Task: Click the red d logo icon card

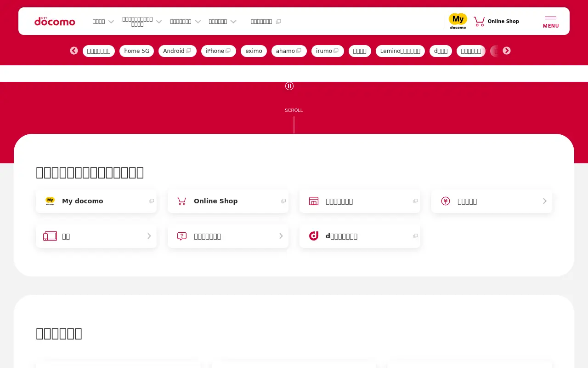Action: tap(360, 236)
